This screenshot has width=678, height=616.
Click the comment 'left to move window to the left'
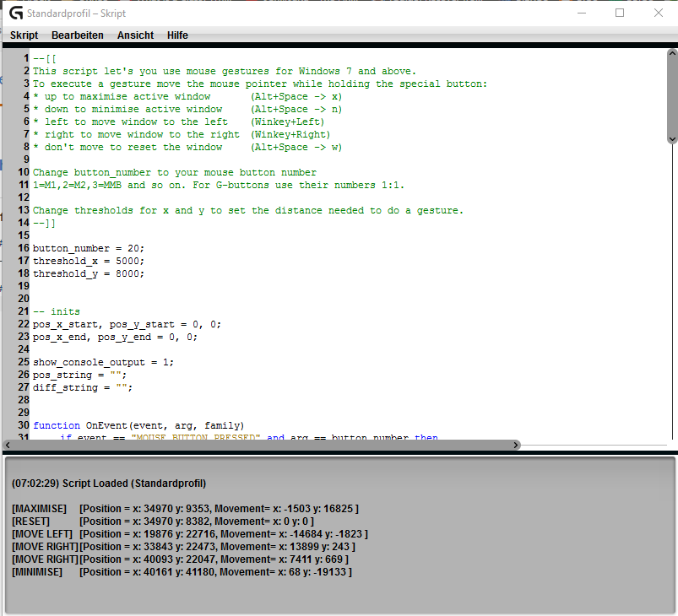(136, 122)
